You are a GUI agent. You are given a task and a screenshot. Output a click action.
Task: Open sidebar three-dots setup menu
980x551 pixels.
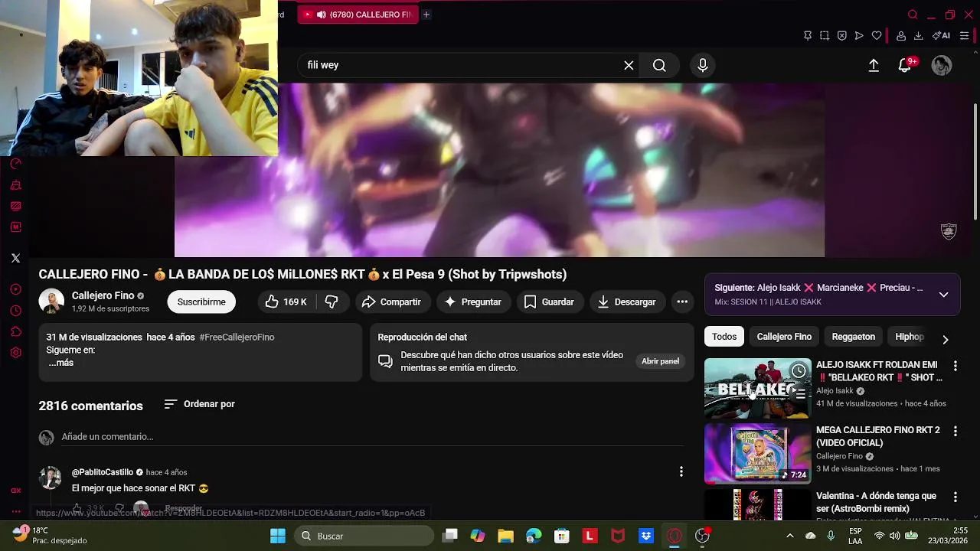[x=15, y=511]
